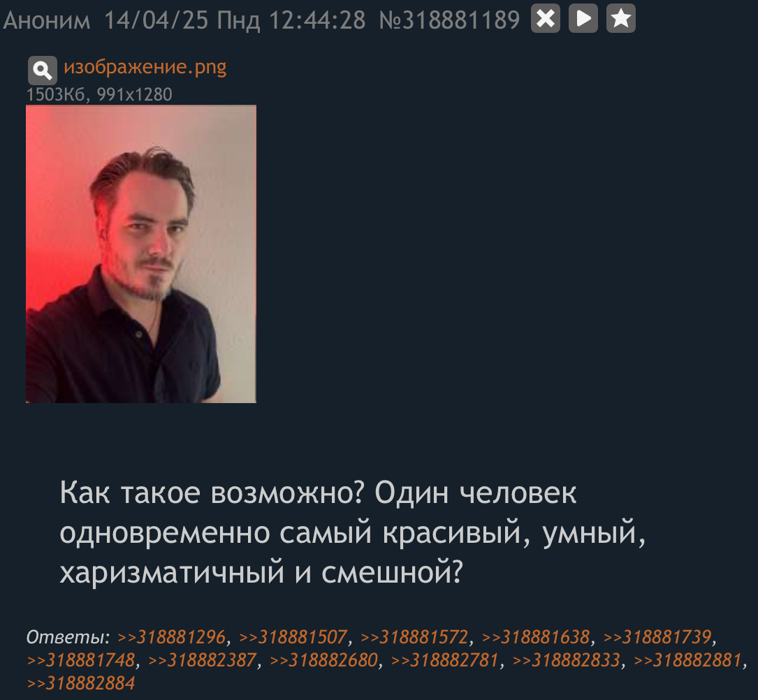Open reply >>318882680
The height and width of the screenshot is (700, 758).
323,660
